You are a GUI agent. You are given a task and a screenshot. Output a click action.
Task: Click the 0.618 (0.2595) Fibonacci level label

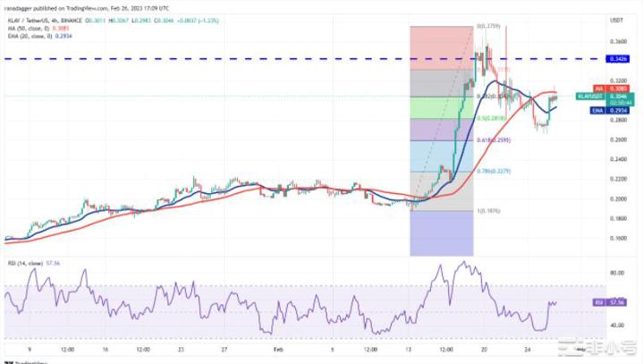[492, 140]
